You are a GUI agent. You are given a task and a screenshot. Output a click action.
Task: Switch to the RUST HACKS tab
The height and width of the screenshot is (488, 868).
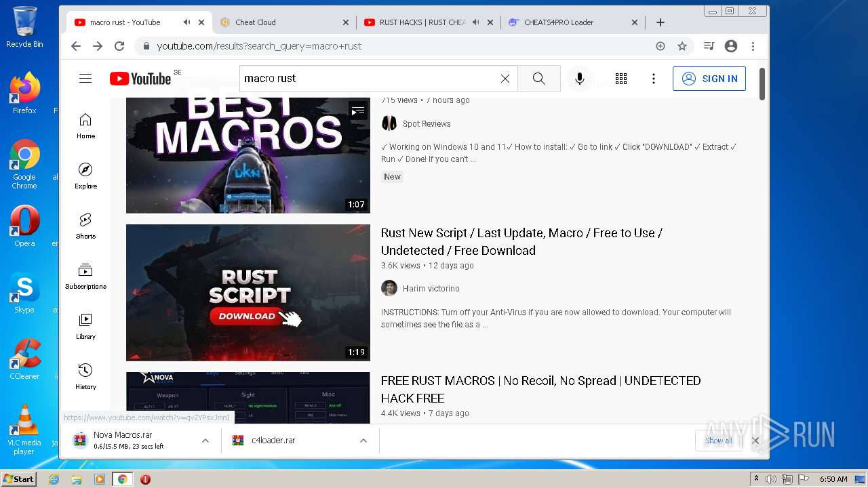(x=429, y=22)
